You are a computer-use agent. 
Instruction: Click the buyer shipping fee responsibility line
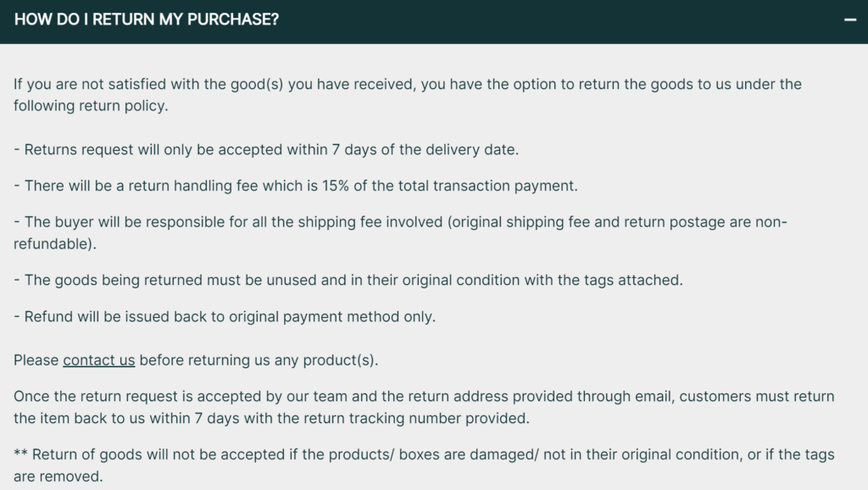tap(400, 232)
